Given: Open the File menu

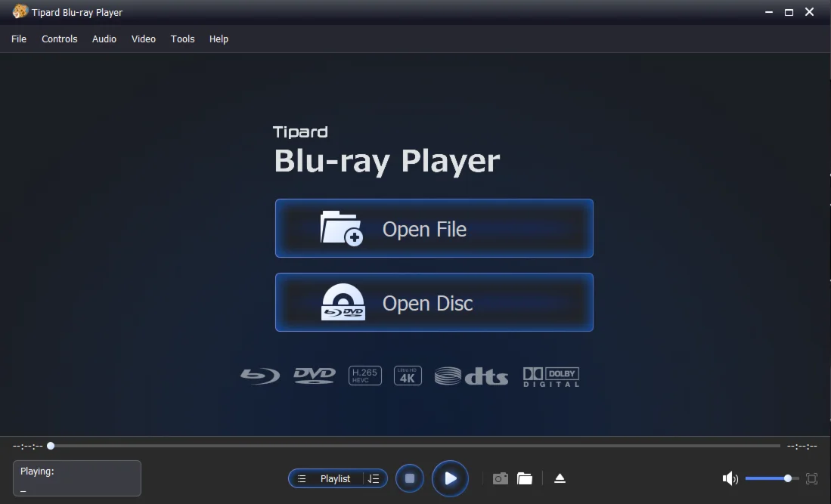Looking at the screenshot, I should [19, 39].
